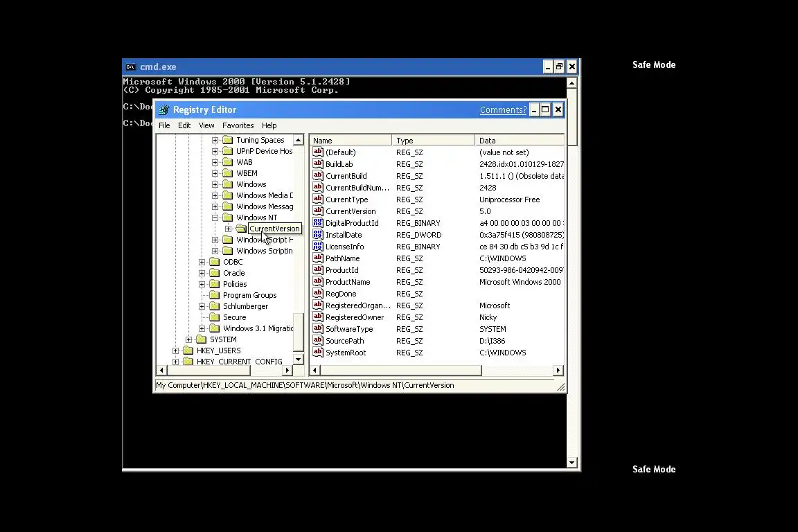Select the Oracle folder icon
The height and width of the screenshot is (532, 798).
tap(214, 273)
